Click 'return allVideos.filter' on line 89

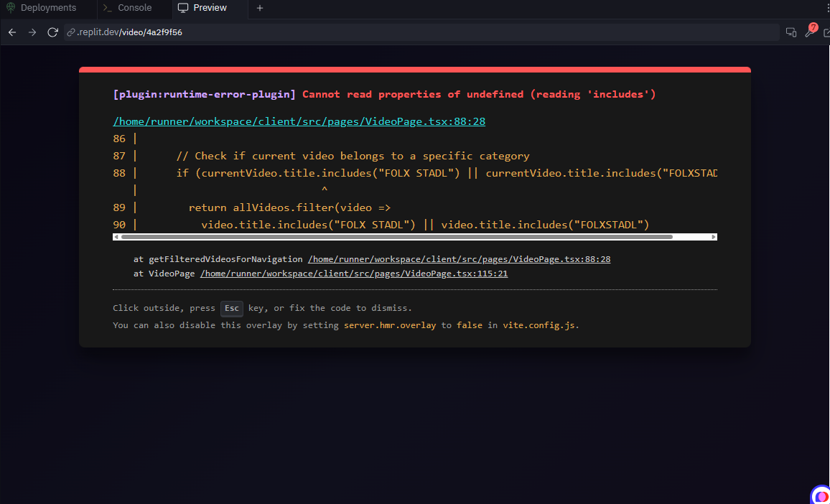(289, 207)
